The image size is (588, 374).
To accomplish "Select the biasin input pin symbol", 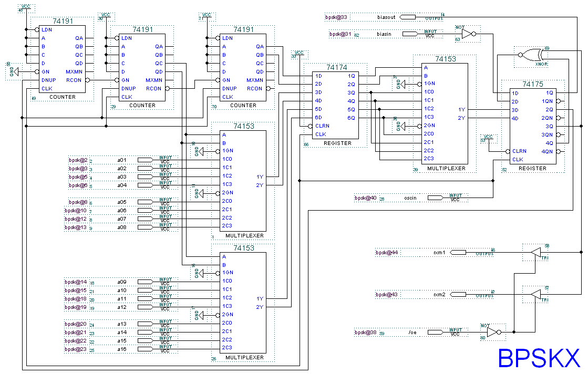I will pos(410,34).
